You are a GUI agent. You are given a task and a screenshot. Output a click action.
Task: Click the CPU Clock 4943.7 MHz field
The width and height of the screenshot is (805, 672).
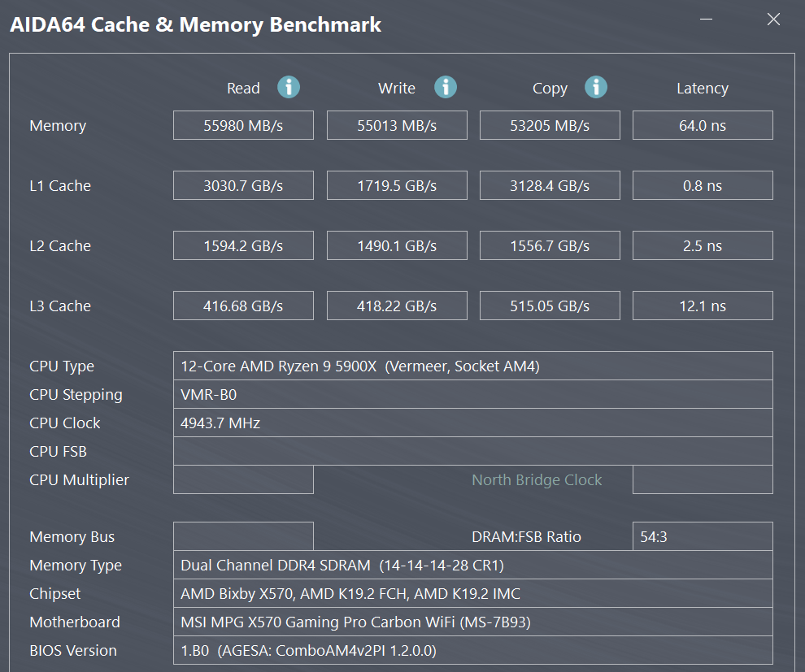472,423
